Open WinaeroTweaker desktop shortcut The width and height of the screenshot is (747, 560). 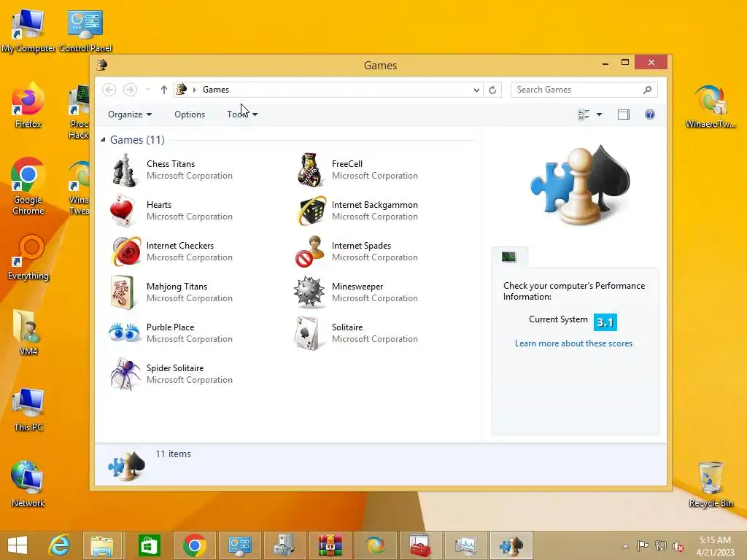click(711, 106)
